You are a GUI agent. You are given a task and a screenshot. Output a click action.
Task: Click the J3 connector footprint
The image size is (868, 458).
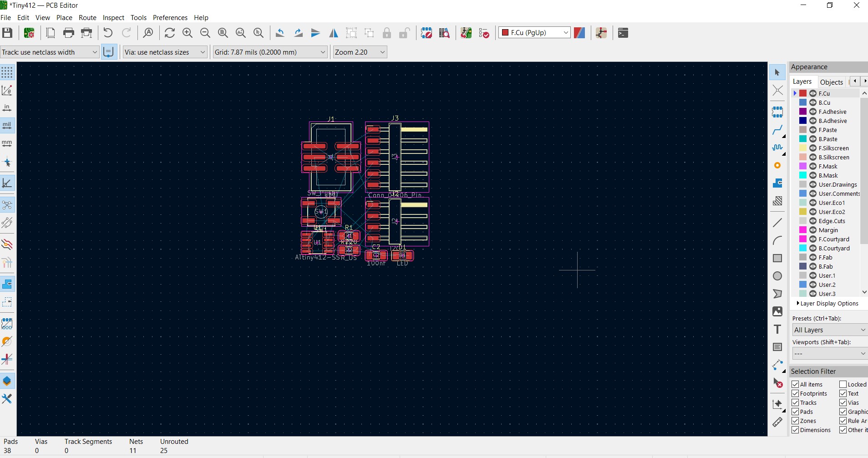[397, 157]
